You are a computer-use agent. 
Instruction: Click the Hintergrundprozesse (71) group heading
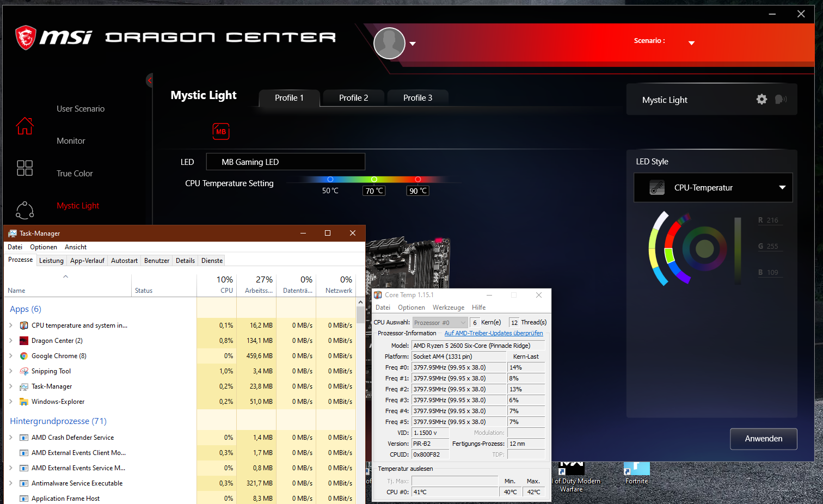[x=58, y=421]
